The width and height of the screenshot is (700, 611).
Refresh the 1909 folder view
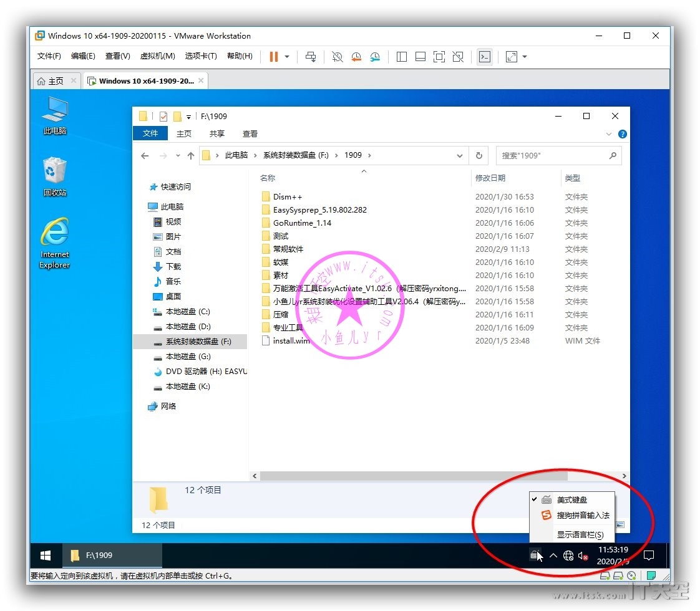(479, 155)
